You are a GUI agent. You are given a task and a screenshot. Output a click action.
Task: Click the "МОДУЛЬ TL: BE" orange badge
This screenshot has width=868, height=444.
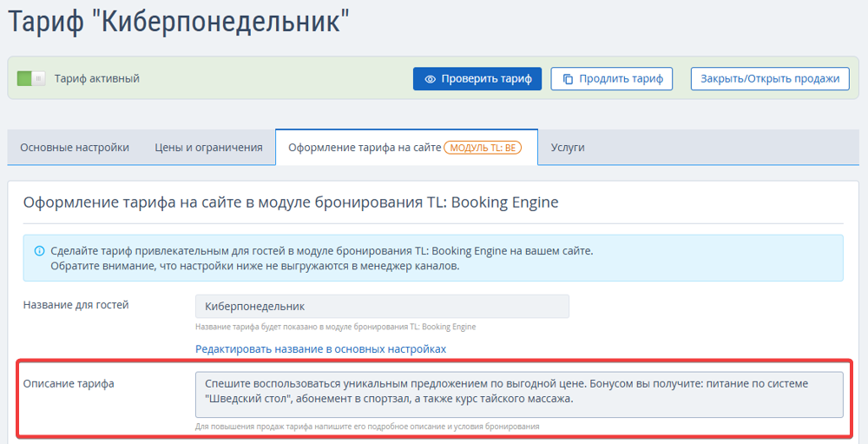pyautogui.click(x=483, y=148)
